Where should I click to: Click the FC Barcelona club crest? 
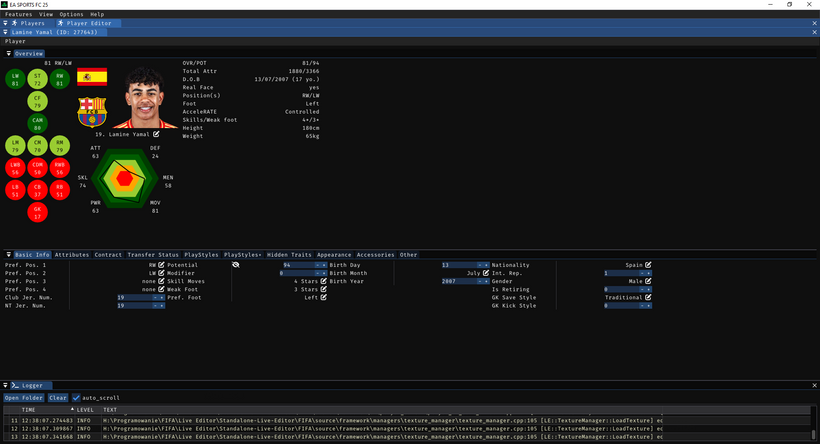click(x=92, y=111)
